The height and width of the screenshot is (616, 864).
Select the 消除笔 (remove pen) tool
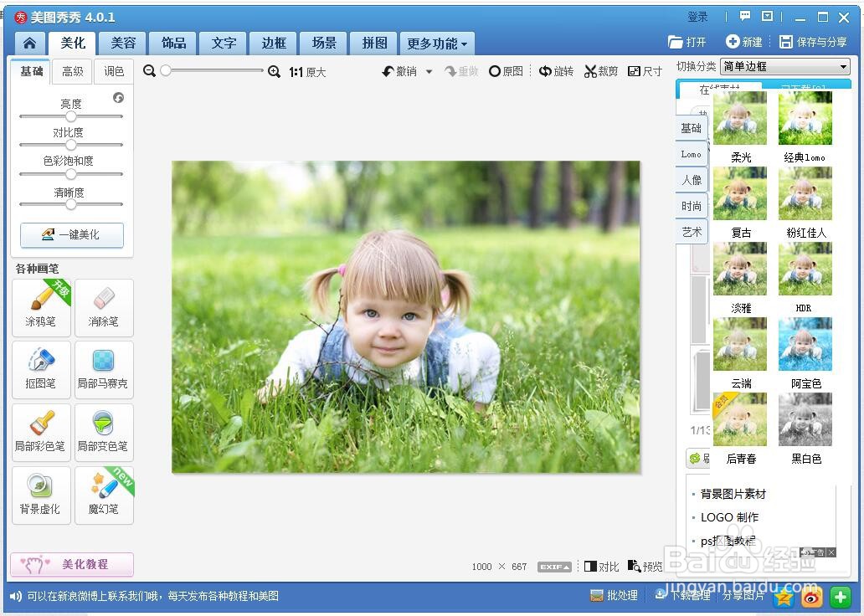click(103, 307)
